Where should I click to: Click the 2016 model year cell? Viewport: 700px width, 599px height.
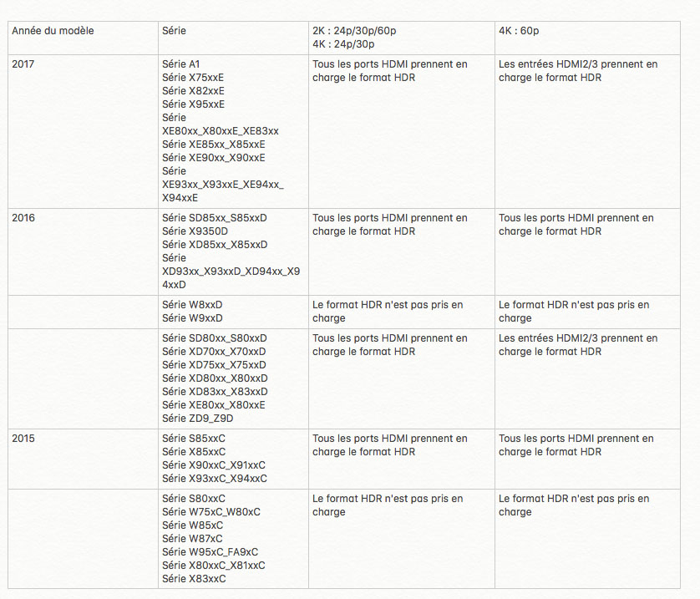23,218
